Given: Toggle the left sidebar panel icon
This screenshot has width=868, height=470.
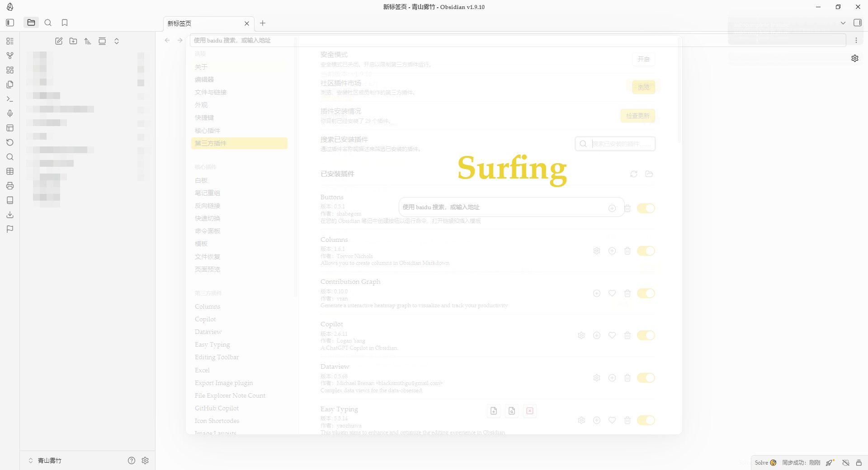Looking at the screenshot, I should (x=10, y=23).
